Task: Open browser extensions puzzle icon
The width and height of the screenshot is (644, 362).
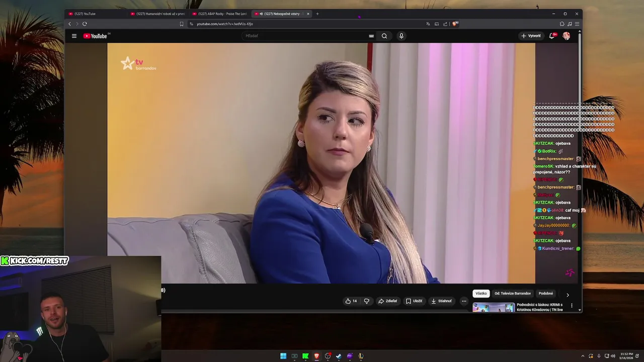Action: (x=562, y=24)
